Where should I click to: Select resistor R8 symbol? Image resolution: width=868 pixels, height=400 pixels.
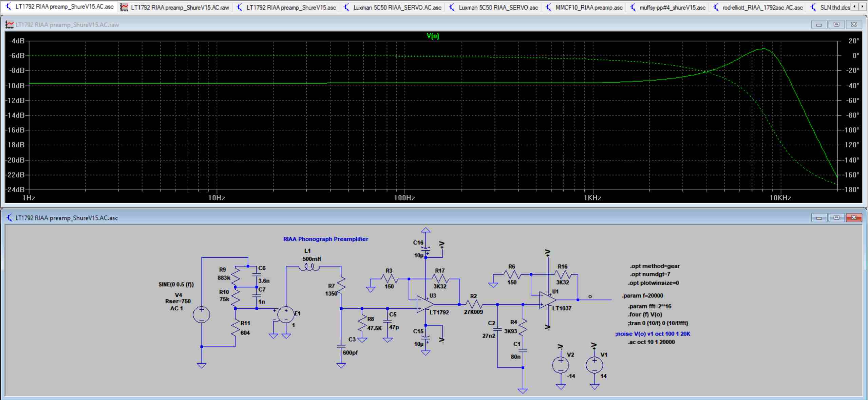(362, 323)
